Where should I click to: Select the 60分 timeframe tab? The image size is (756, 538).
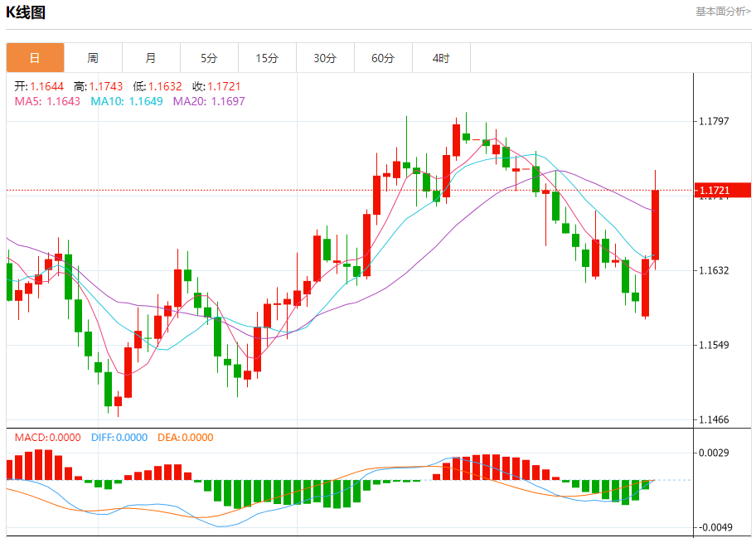pyautogui.click(x=383, y=58)
